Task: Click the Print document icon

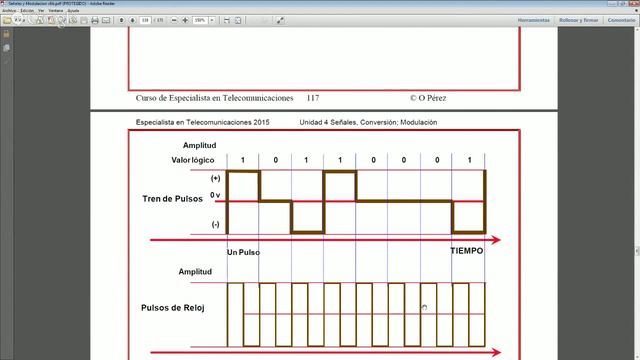Action: point(95,20)
